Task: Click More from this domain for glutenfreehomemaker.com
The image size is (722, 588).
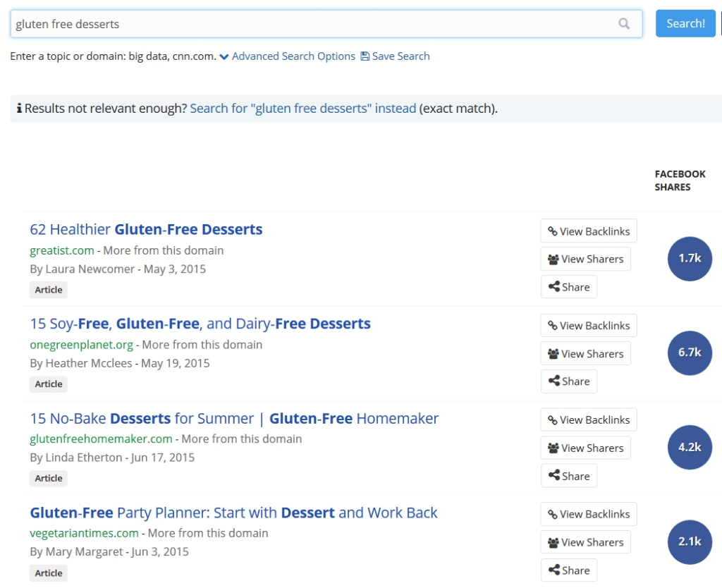Action: 242,439
